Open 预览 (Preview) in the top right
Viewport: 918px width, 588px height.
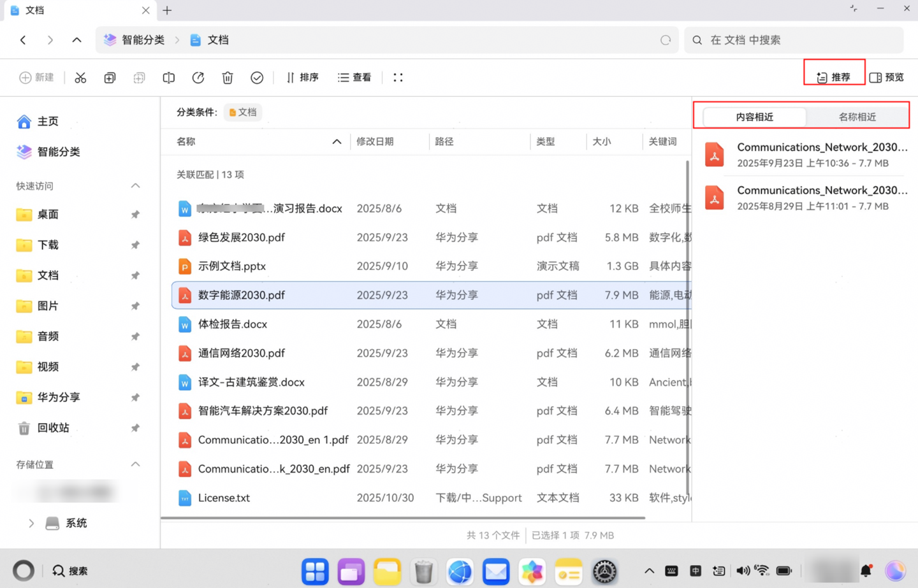click(887, 77)
